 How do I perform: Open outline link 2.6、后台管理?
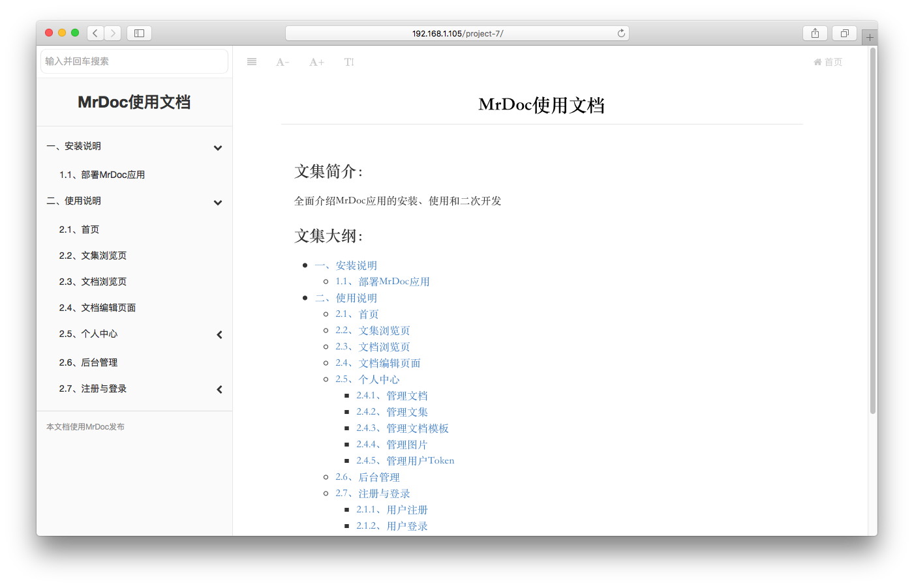pyautogui.click(x=367, y=477)
